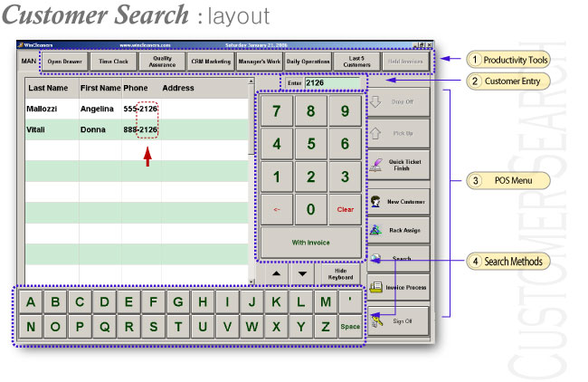The height and width of the screenshot is (382, 588).
Task: Select the Rack Assign option
Action: click(397, 231)
